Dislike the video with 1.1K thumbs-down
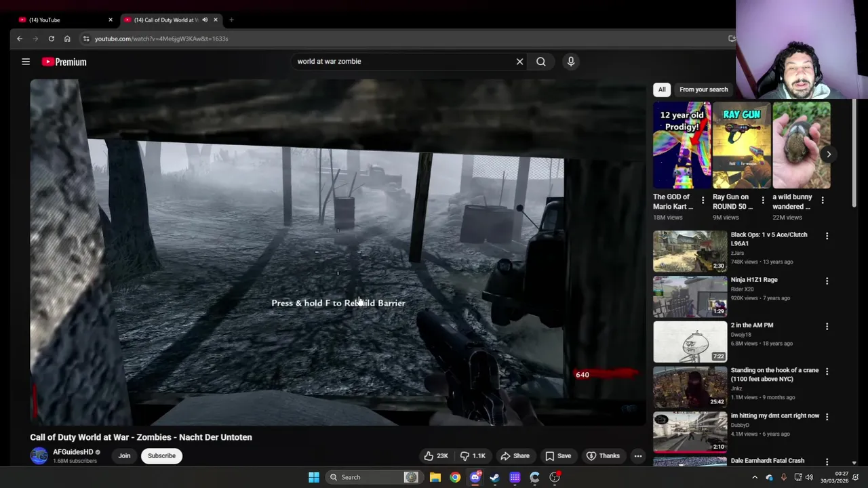This screenshot has height=488, width=868. click(x=473, y=456)
